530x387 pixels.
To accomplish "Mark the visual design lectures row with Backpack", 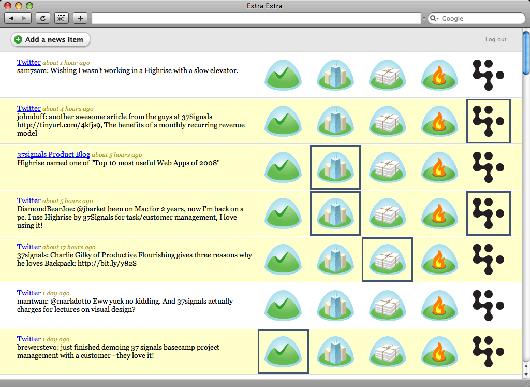I will pos(387,306).
